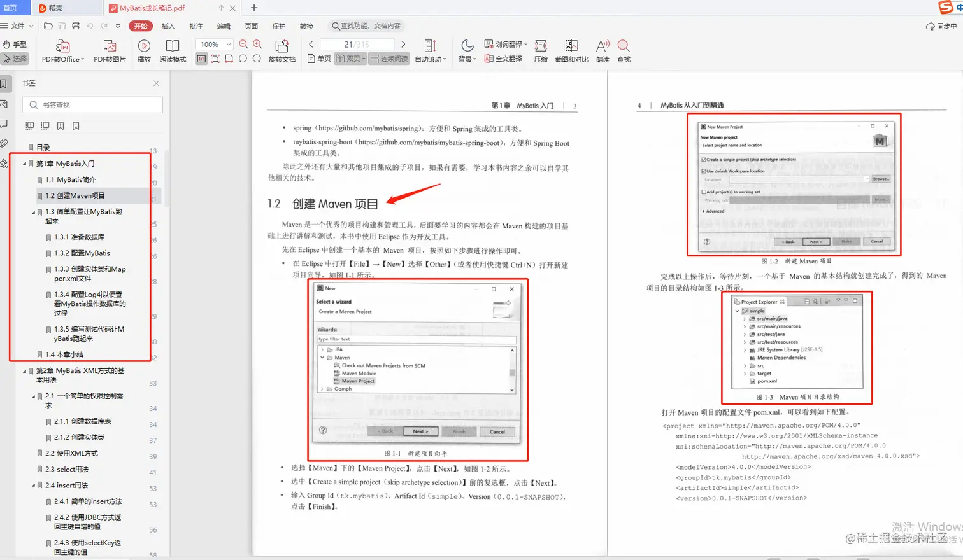This screenshot has width=963, height=560.
Task: Click the fit page icon
Action: click(215, 59)
